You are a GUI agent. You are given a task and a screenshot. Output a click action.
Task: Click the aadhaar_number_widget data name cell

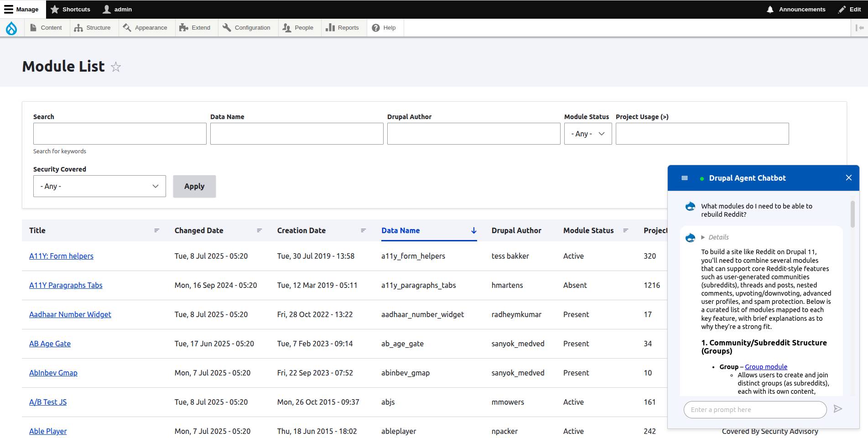point(422,314)
